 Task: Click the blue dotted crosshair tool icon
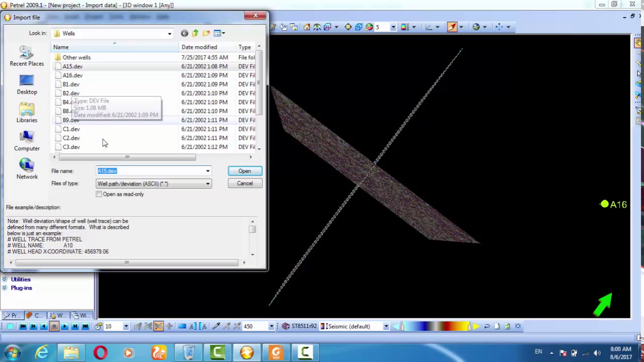tap(499, 27)
